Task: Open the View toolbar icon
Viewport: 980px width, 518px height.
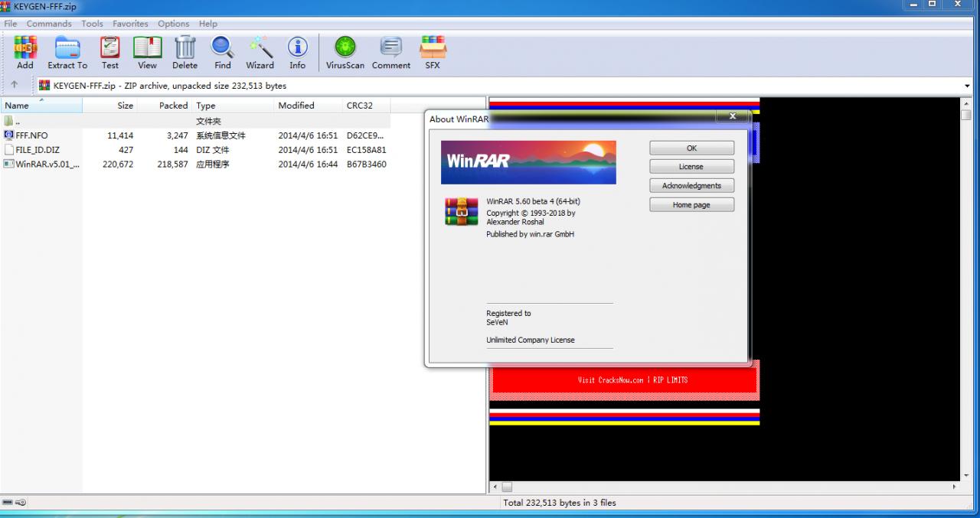Action: pyautogui.click(x=148, y=53)
